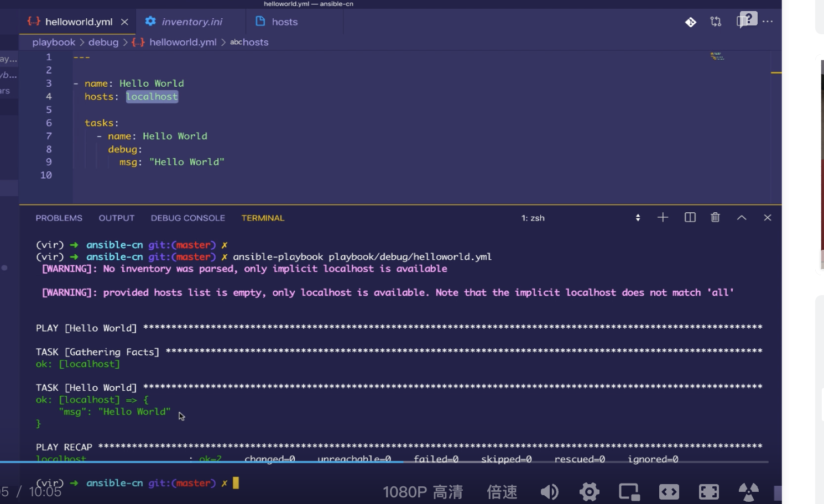
Task: Switch to the OUTPUT panel tab
Action: pos(117,218)
